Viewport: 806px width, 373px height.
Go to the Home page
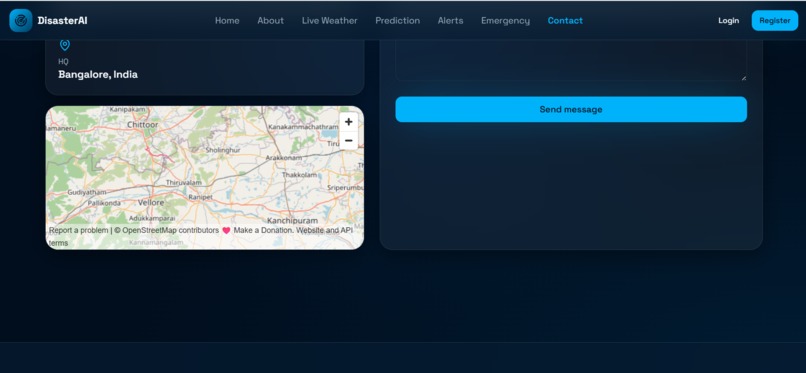coord(227,21)
